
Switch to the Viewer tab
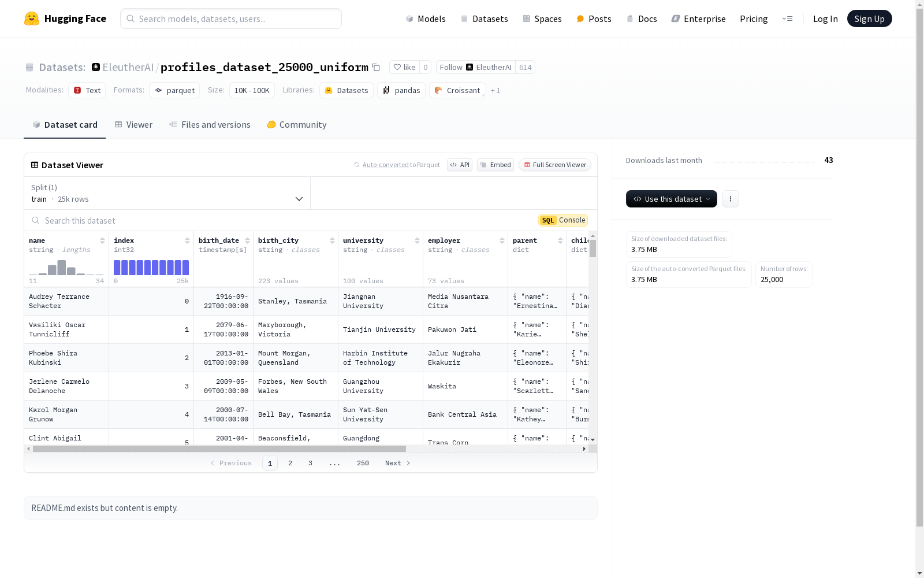point(133,125)
